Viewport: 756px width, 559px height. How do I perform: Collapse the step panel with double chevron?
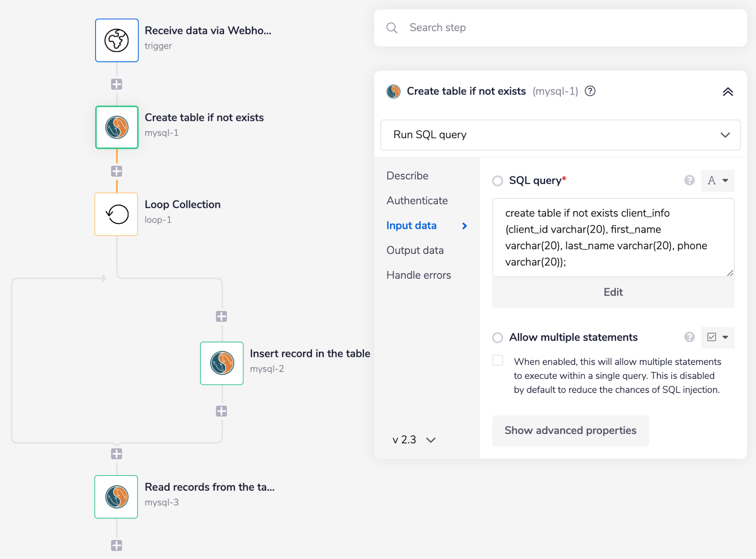[x=728, y=92]
